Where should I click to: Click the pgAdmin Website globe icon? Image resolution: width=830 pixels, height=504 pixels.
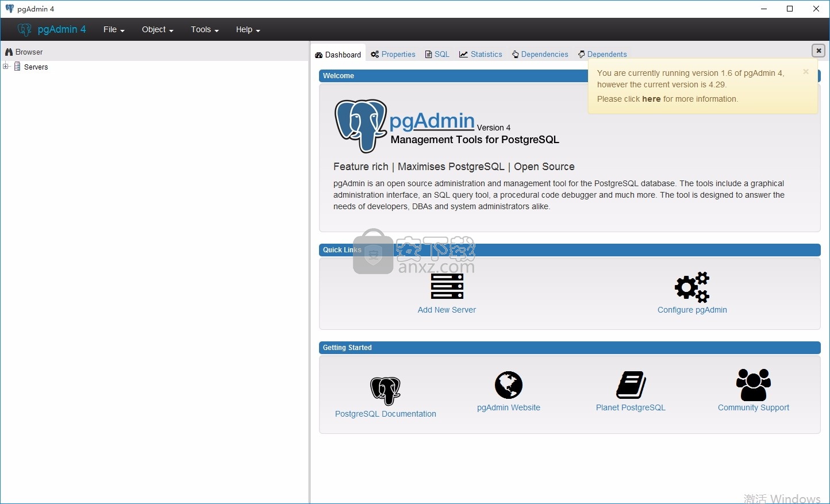(x=509, y=385)
